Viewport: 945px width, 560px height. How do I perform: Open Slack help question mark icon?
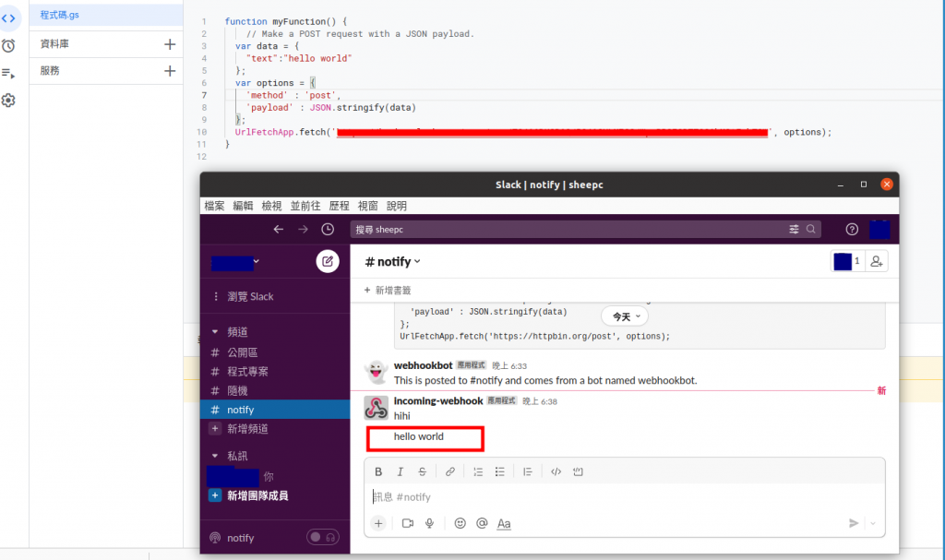click(852, 229)
